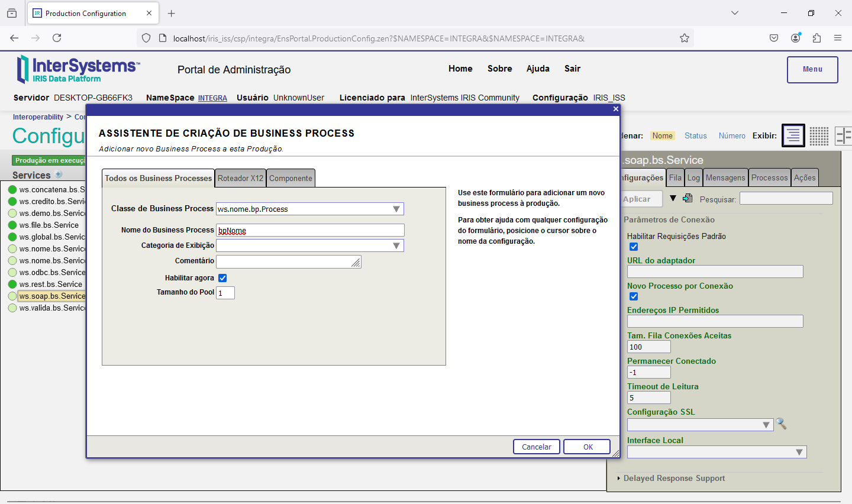
Task: Click the document icon beside Aplicar
Action: point(688,199)
